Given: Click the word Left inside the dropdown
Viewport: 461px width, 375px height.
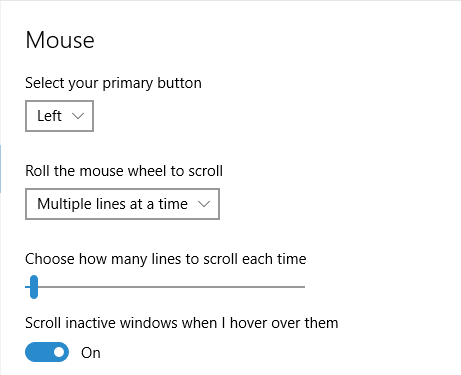Looking at the screenshot, I should tap(49, 116).
